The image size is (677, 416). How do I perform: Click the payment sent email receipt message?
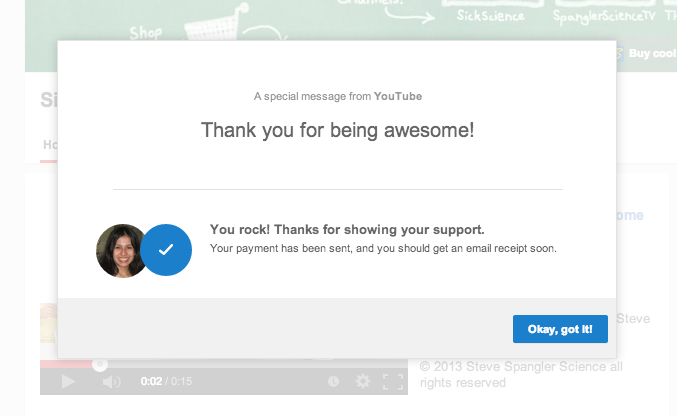click(383, 248)
